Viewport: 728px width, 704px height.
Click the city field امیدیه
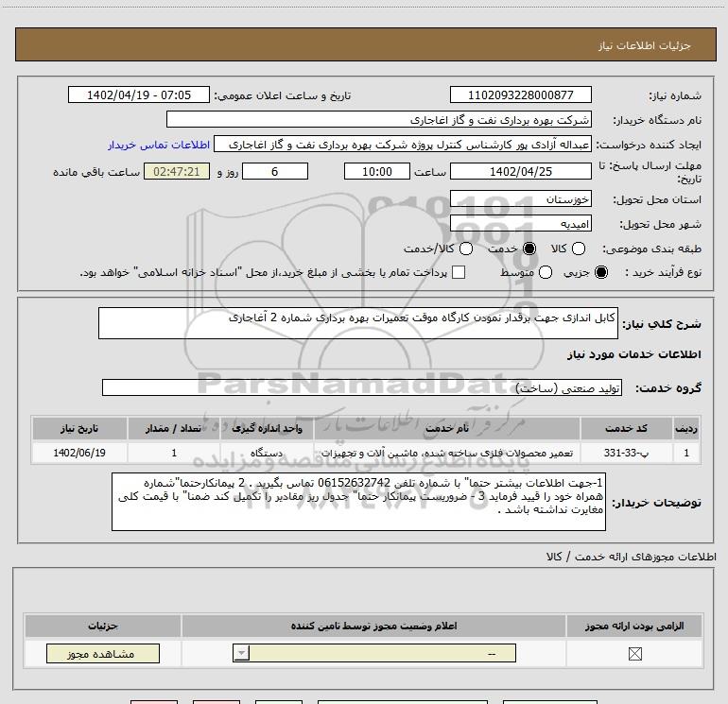520,223
